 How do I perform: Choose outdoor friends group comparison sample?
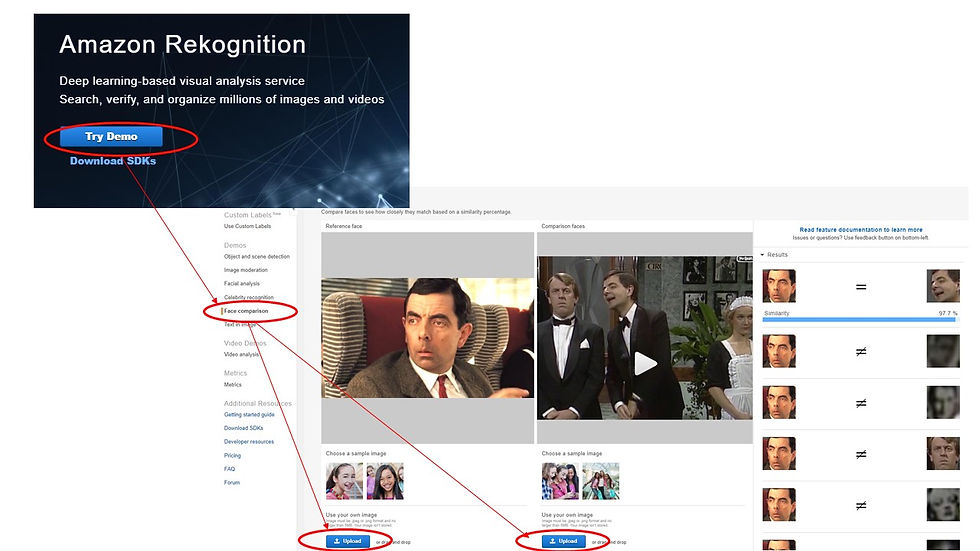(601, 481)
